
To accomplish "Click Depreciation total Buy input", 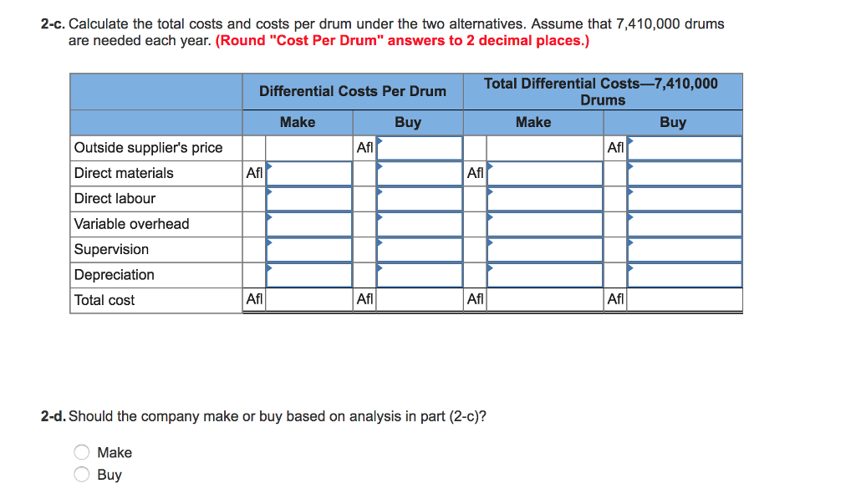I will pyautogui.click(x=685, y=275).
